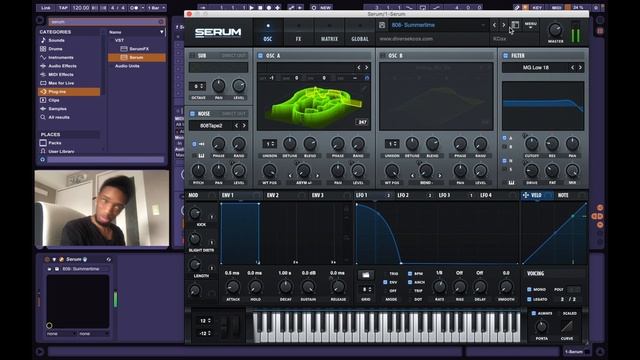Click the browser search input field
Screen dimensions: 640x360
[x=106, y=22]
